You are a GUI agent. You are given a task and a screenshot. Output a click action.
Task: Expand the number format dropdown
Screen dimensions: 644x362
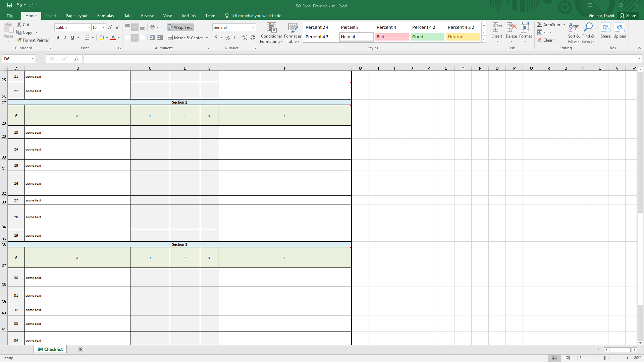(254, 27)
